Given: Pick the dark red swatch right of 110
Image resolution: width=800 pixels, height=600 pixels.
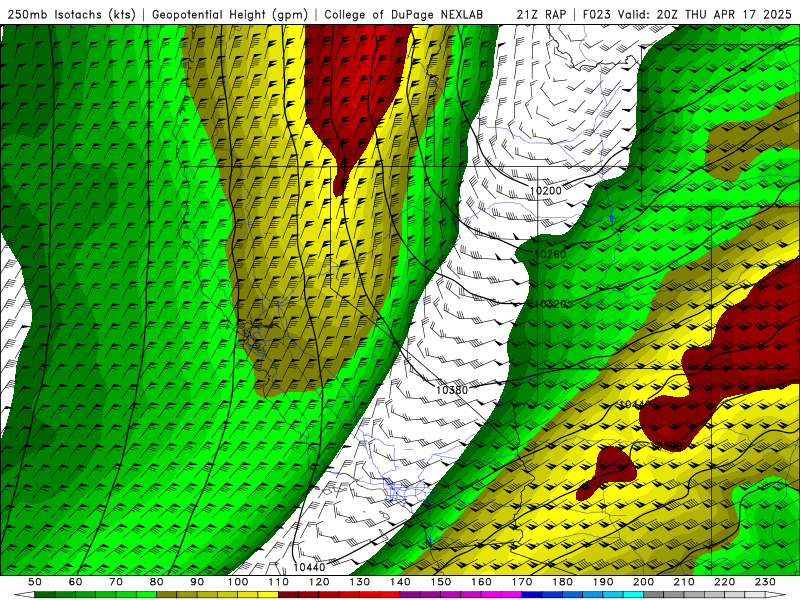Looking at the screenshot, I should coord(288,595).
